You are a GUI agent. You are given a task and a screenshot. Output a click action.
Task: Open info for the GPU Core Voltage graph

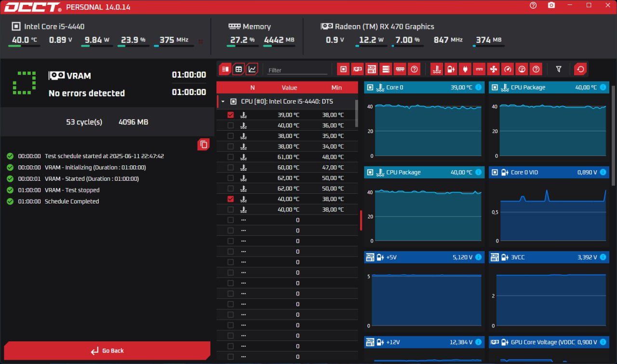(x=603, y=342)
